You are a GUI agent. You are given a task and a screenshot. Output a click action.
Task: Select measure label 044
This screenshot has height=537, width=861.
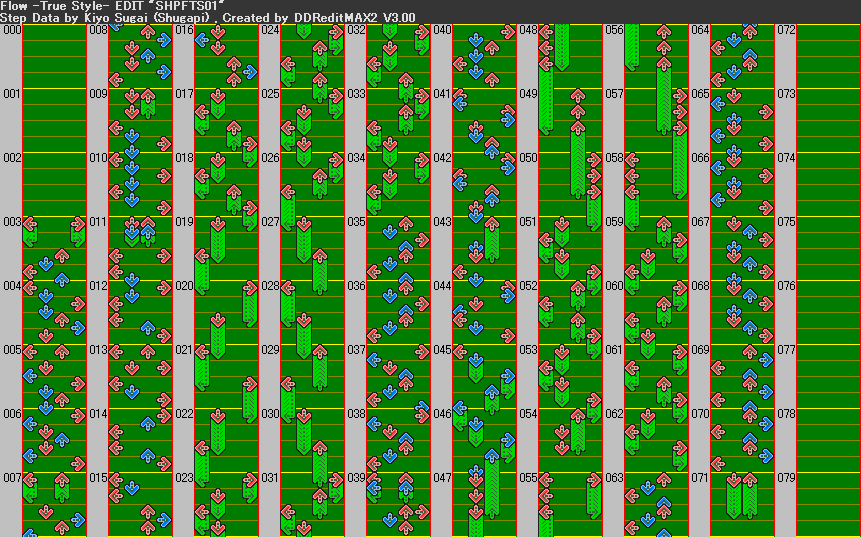click(x=442, y=286)
